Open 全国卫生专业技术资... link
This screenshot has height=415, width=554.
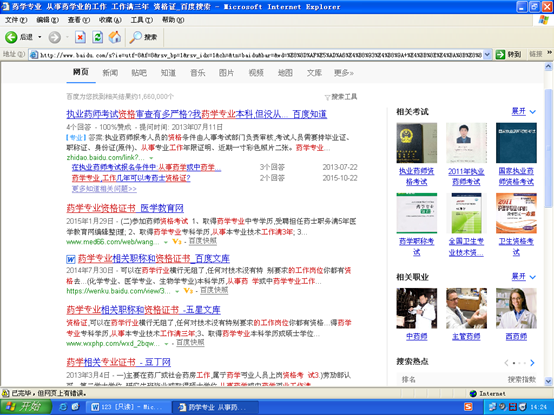466,247
